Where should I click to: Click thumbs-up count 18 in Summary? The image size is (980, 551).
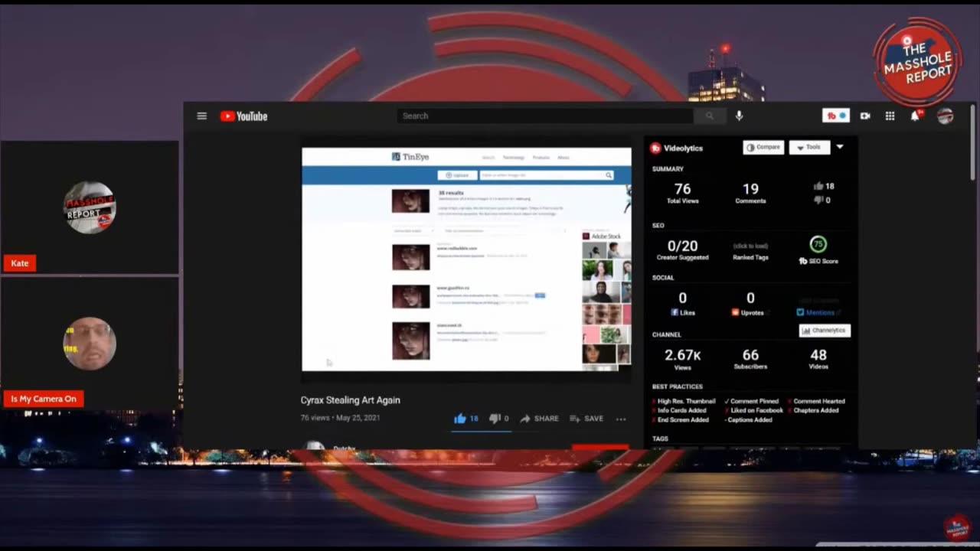coord(824,186)
